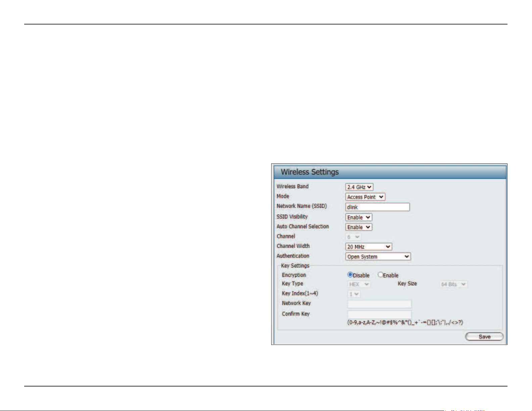Select the Disable encryption radio button
The height and width of the screenshot is (411, 532).
pyautogui.click(x=350, y=275)
